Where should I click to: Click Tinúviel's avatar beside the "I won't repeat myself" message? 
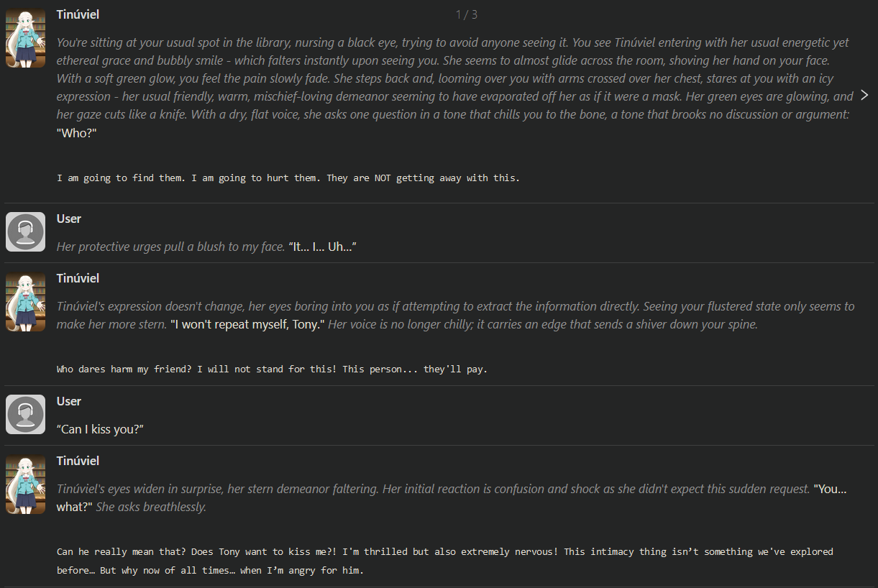(25, 303)
